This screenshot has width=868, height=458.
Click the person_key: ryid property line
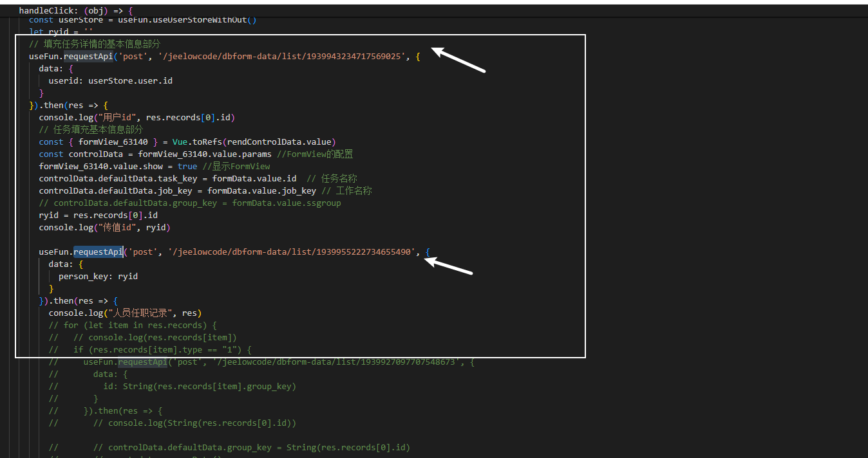click(x=98, y=277)
